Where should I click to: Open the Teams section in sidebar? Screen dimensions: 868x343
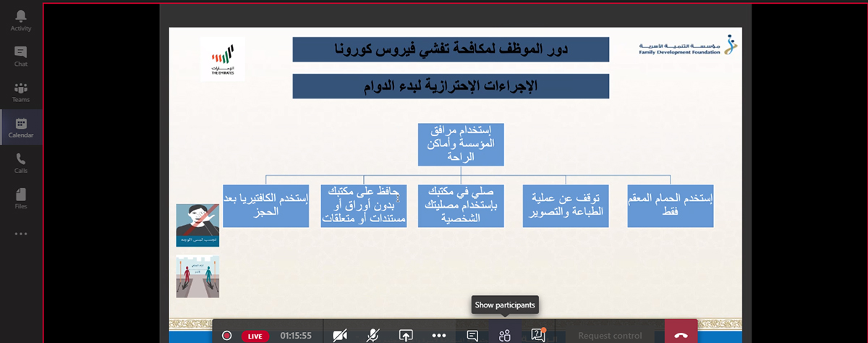(20, 91)
